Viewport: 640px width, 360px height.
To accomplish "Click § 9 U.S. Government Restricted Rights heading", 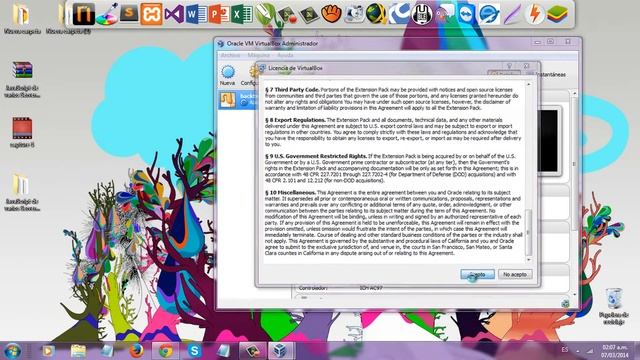I will point(316,156).
